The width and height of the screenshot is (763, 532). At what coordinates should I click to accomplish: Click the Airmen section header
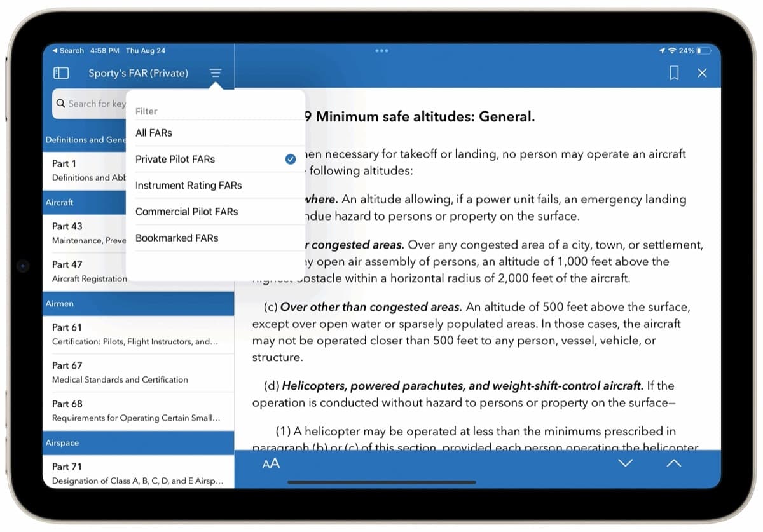coord(139,304)
